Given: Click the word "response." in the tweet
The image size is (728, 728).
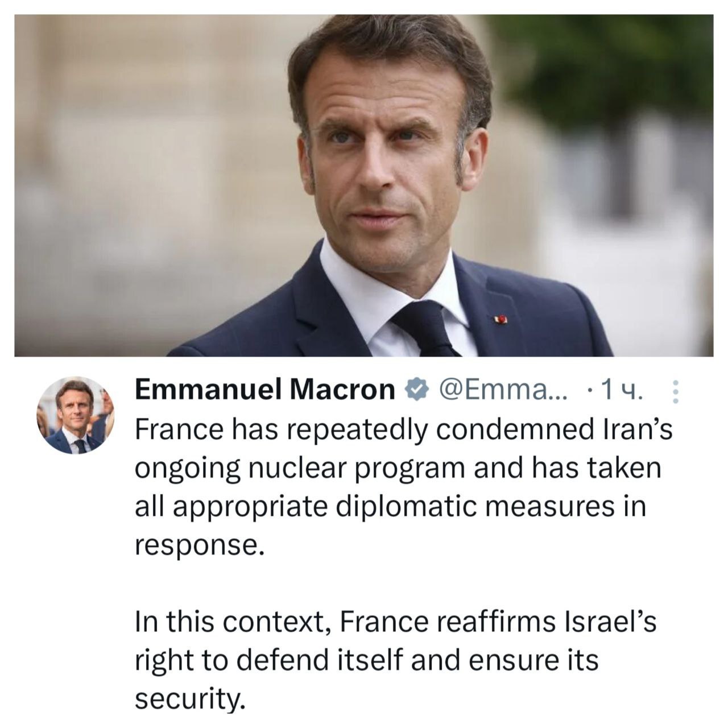Looking at the screenshot, I should click(x=200, y=545).
